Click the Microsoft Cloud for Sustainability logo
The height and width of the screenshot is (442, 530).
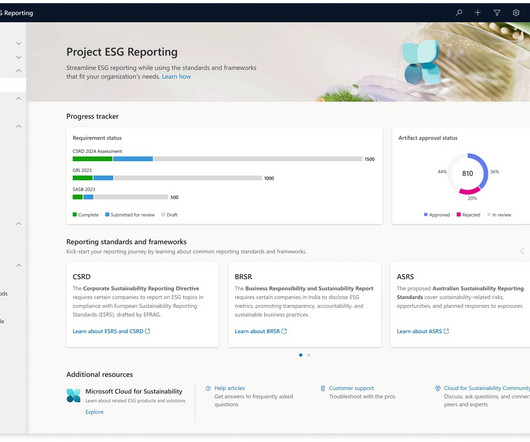73,395
